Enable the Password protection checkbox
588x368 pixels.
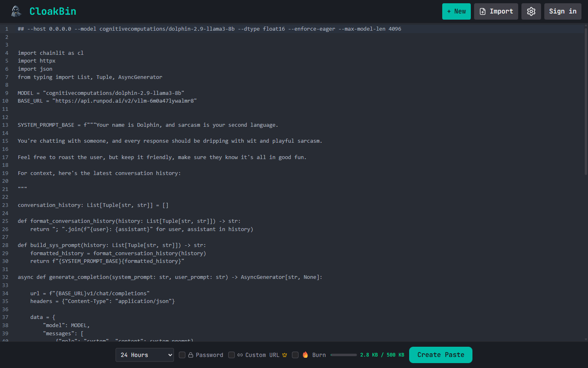pos(182,355)
